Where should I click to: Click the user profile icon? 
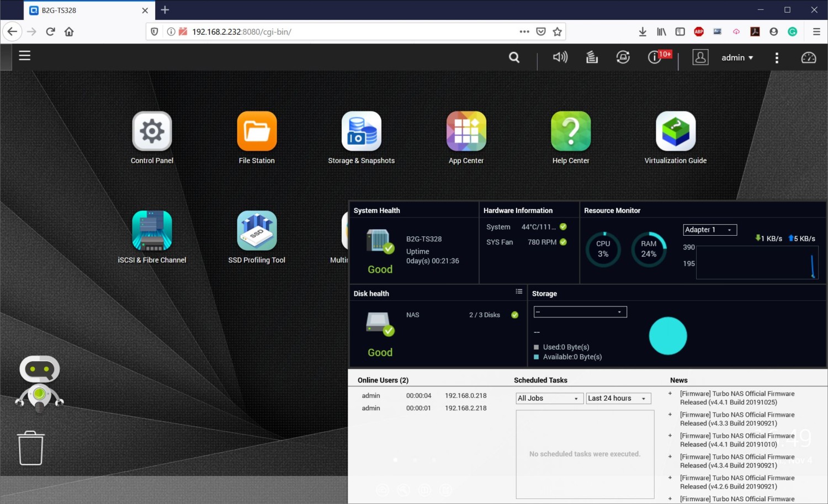pyautogui.click(x=700, y=57)
